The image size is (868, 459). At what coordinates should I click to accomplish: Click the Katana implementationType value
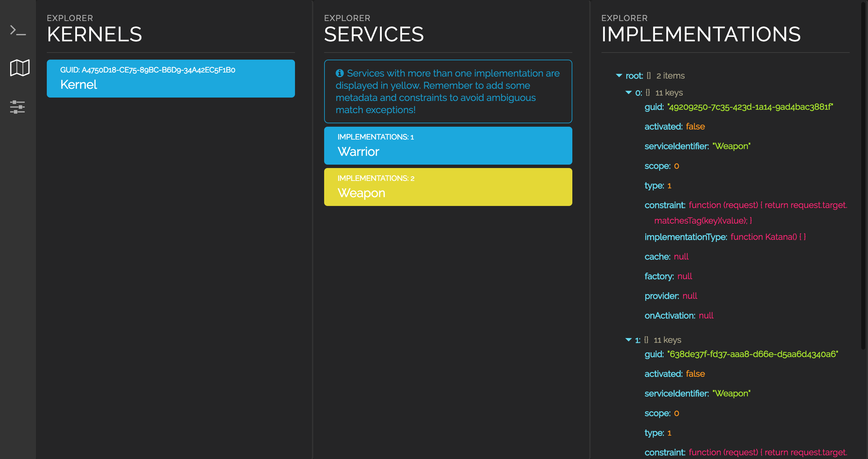pyautogui.click(x=768, y=237)
